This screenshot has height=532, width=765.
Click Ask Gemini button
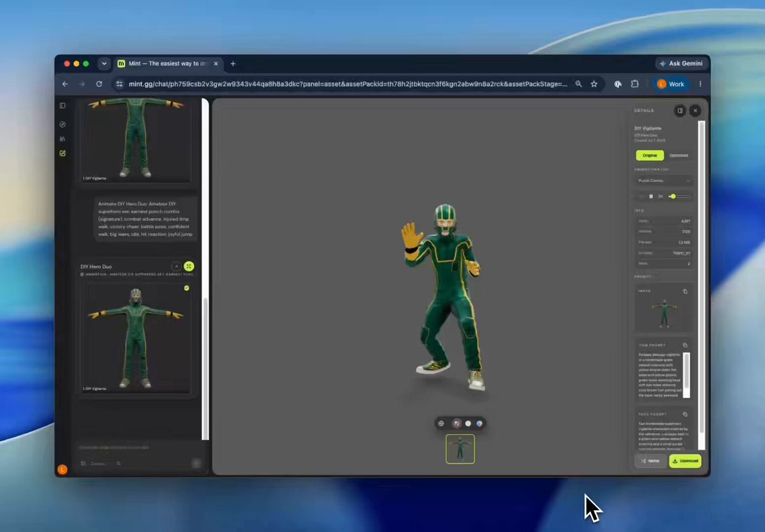(x=681, y=64)
